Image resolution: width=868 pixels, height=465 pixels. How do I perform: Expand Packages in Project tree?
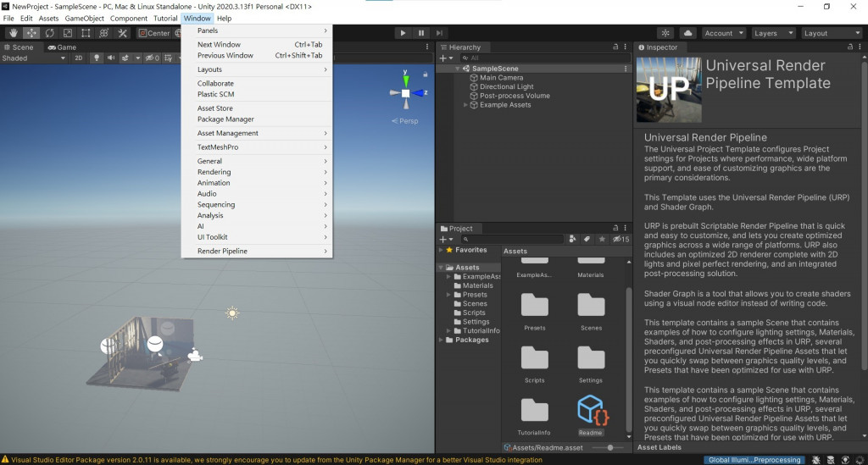coord(441,340)
